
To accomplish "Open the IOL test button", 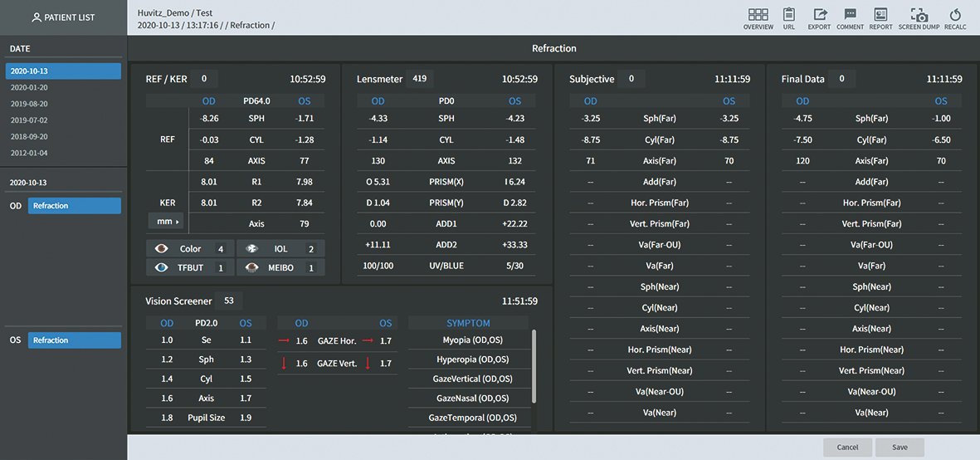I will pyautogui.click(x=280, y=249).
